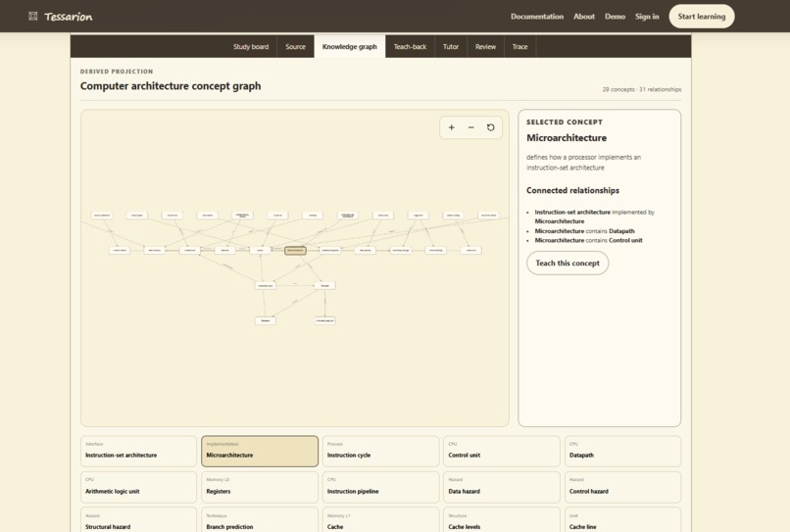Select the Cache line concept card

[622, 520]
